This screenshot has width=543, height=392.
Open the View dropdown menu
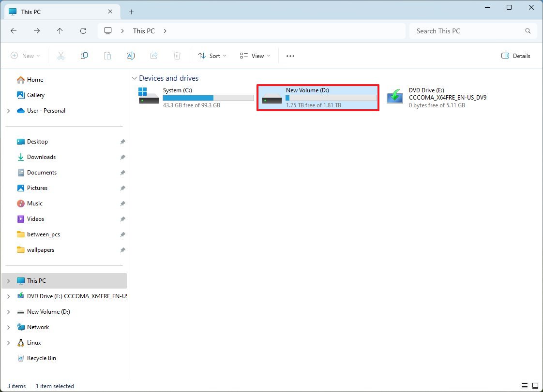pyautogui.click(x=255, y=56)
